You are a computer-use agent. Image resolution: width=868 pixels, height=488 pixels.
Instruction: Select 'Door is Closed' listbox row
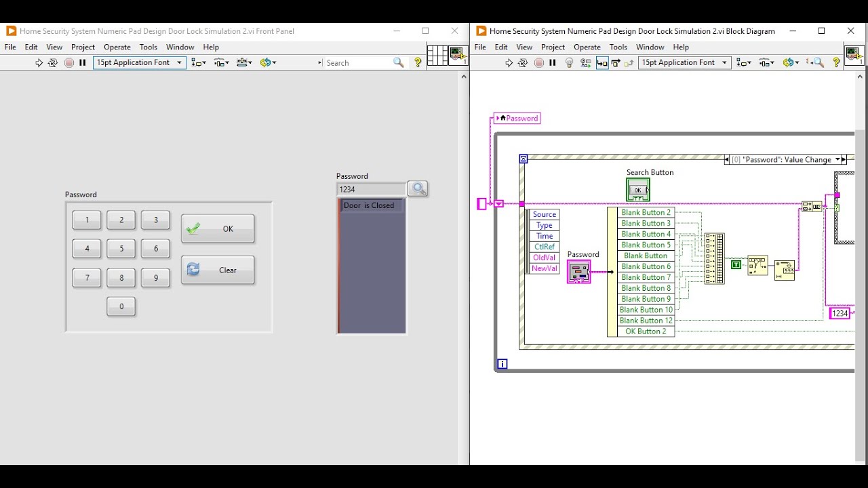click(372, 205)
